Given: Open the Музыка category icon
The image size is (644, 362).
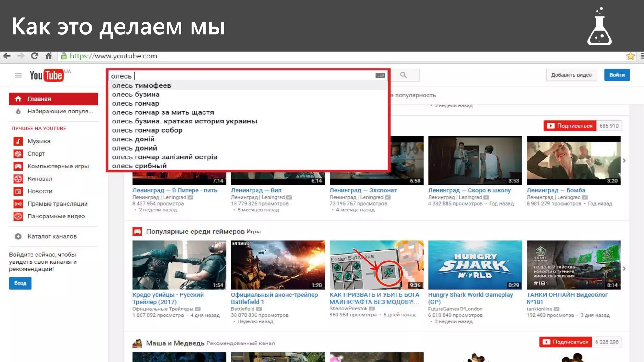Looking at the screenshot, I should (18, 141).
